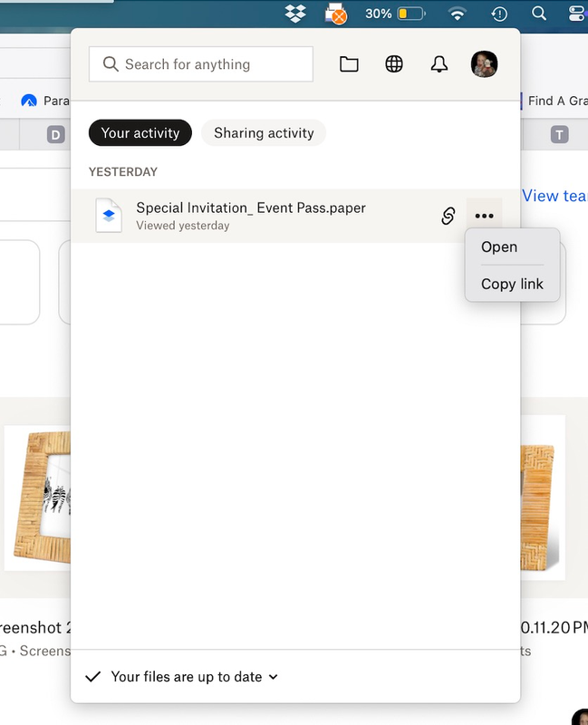This screenshot has height=725, width=588.
Task: Choose Copy link from the context menu
Action: point(512,284)
